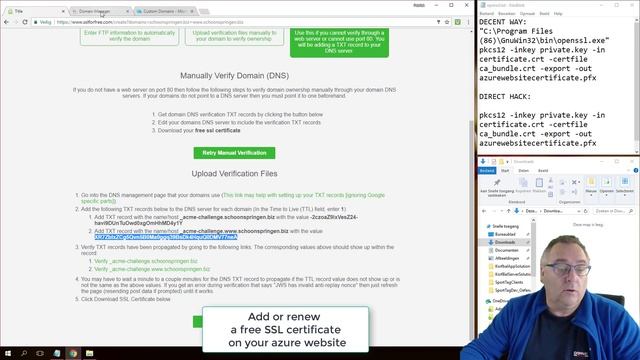Expand the Explorer address bar dropdown
640x360 pixels.
579,211
